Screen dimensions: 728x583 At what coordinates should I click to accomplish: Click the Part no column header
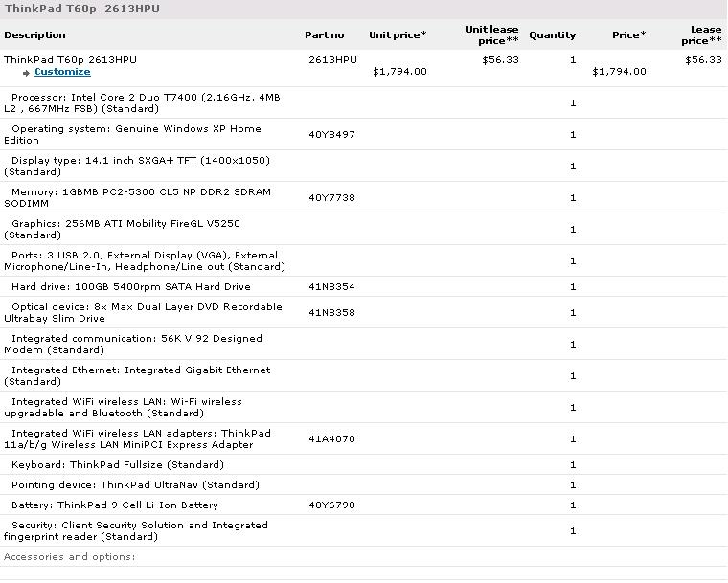325,34
